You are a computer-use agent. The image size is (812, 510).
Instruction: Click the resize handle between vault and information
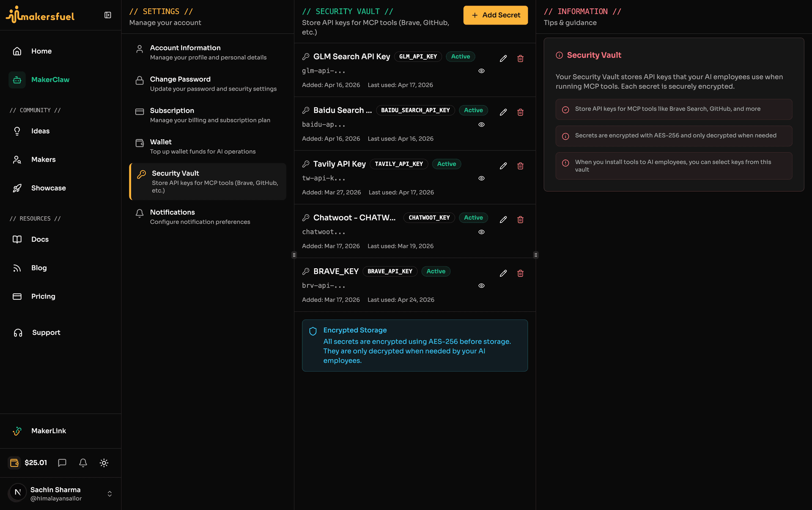point(536,255)
